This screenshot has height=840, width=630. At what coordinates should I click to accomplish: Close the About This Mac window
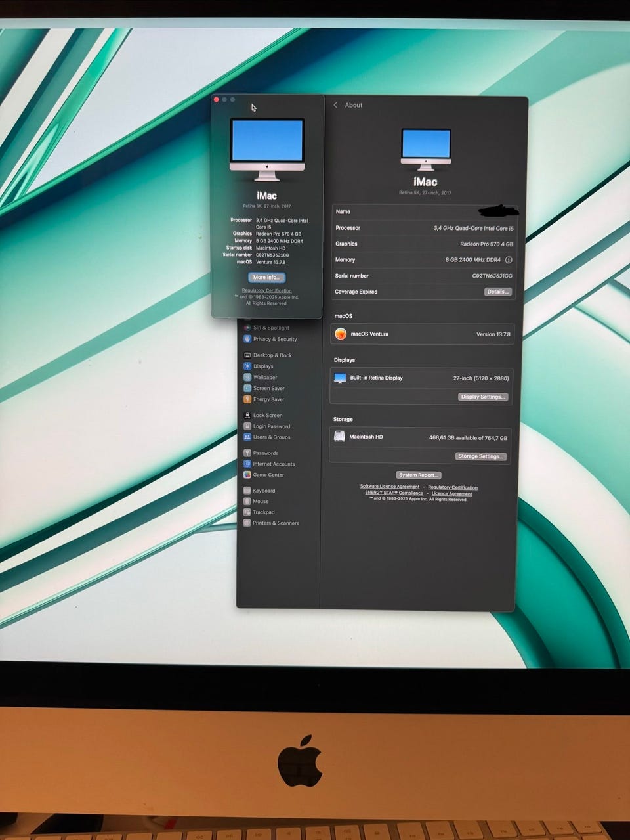tap(217, 100)
